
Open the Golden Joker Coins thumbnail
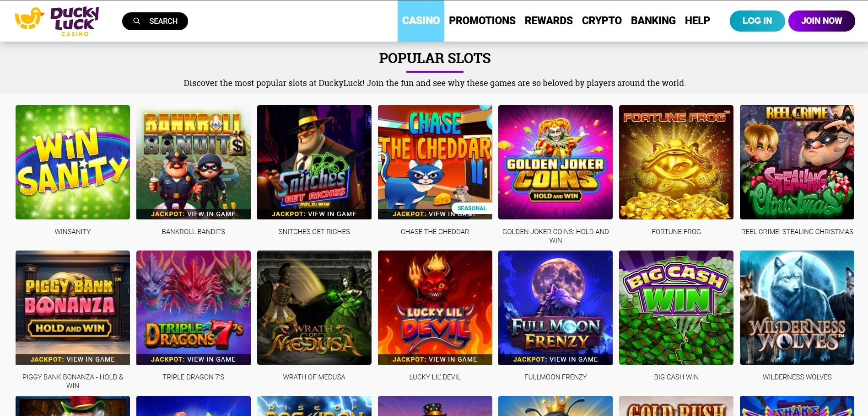555,162
